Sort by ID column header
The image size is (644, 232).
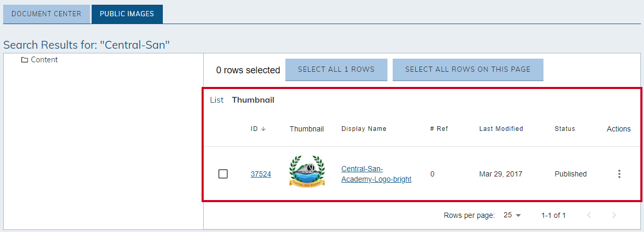(x=258, y=129)
